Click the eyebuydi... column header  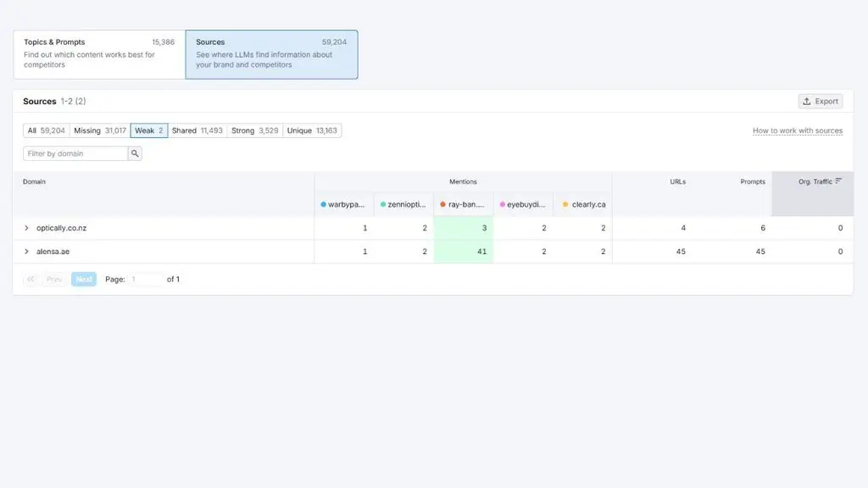click(x=522, y=205)
